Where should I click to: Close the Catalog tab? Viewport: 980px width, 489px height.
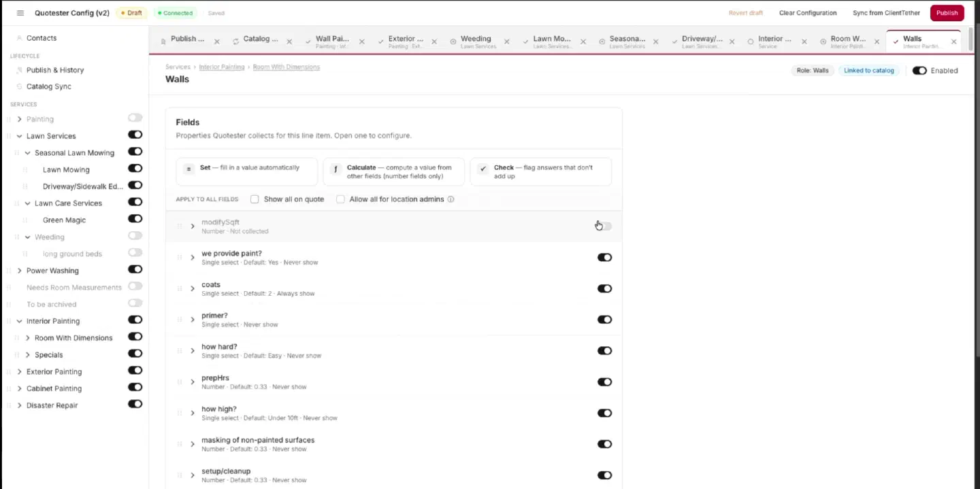(289, 41)
